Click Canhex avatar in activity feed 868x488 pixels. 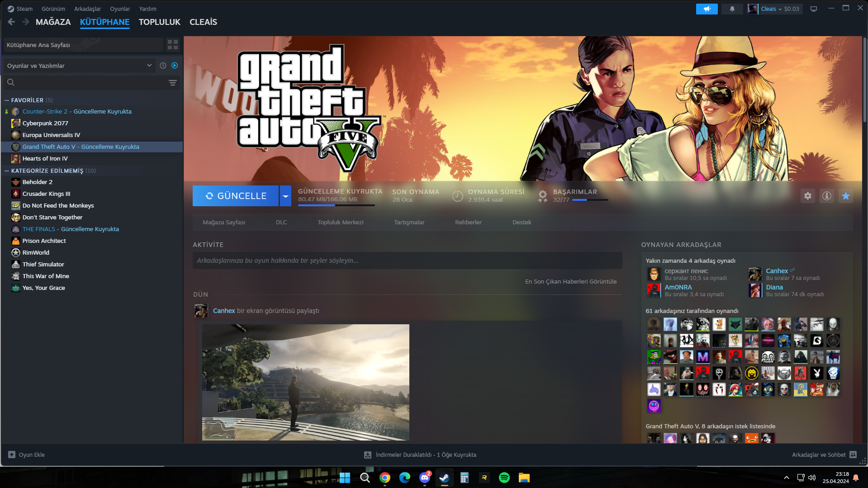[x=201, y=311]
